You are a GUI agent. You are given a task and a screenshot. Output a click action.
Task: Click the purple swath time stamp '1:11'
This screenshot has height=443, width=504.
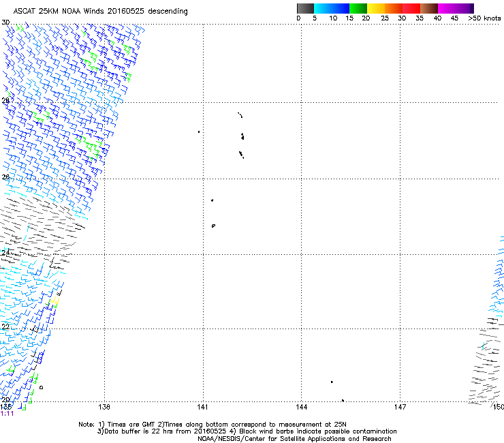click(7, 414)
